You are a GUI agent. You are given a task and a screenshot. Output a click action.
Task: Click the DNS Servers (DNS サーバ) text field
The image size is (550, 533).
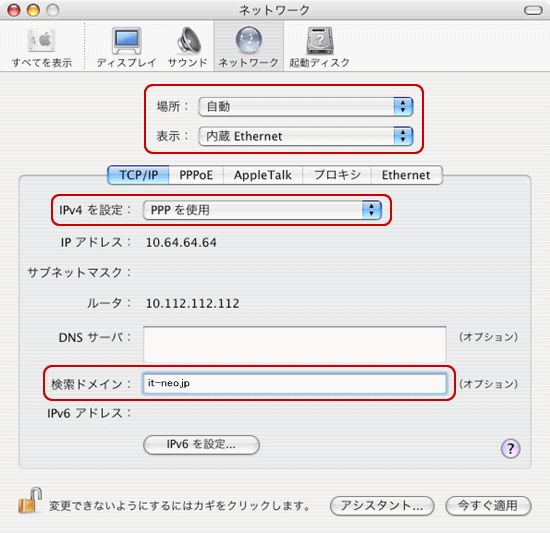point(295,344)
